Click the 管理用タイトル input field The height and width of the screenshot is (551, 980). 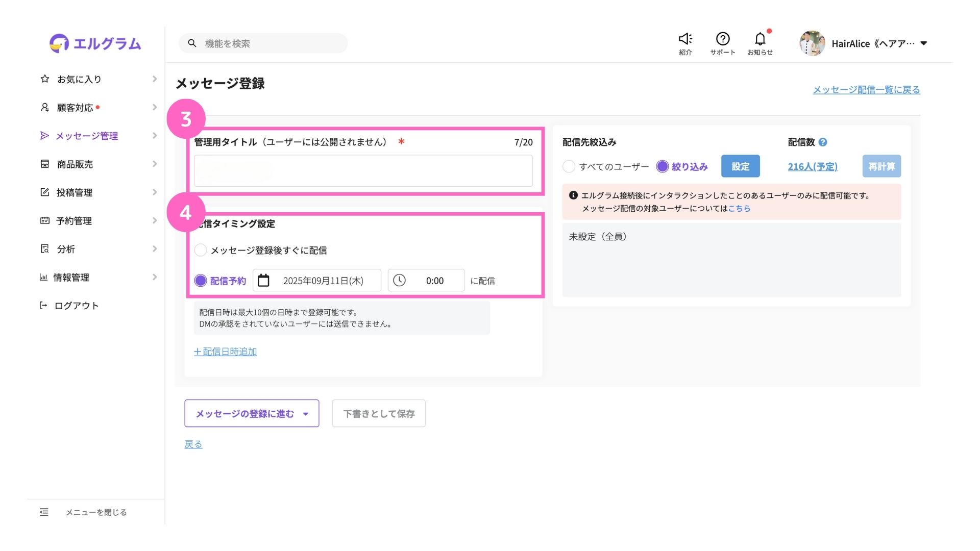(363, 171)
